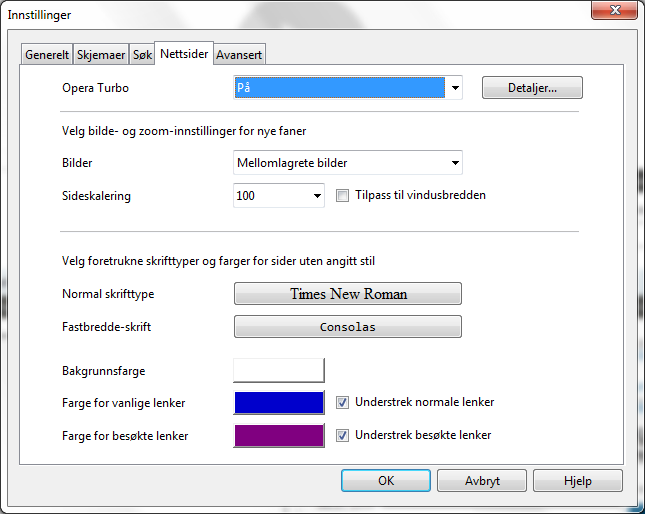Image resolution: width=645 pixels, height=514 pixels.
Task: Choose the Consolas fixed-width font button
Action: point(348,327)
